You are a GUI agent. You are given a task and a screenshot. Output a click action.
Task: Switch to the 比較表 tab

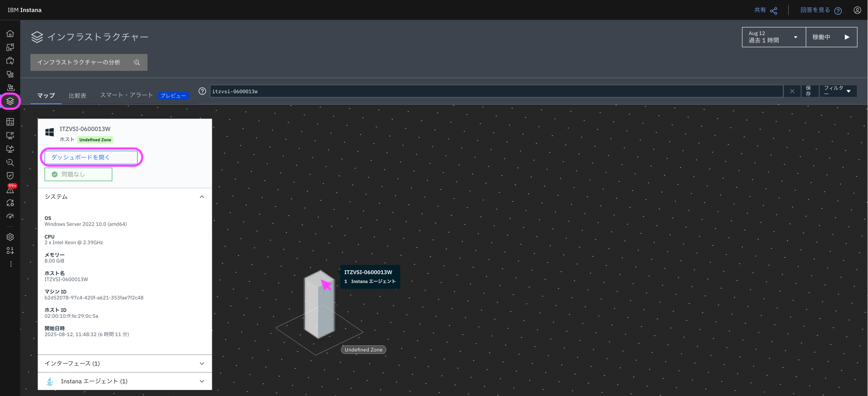78,96
